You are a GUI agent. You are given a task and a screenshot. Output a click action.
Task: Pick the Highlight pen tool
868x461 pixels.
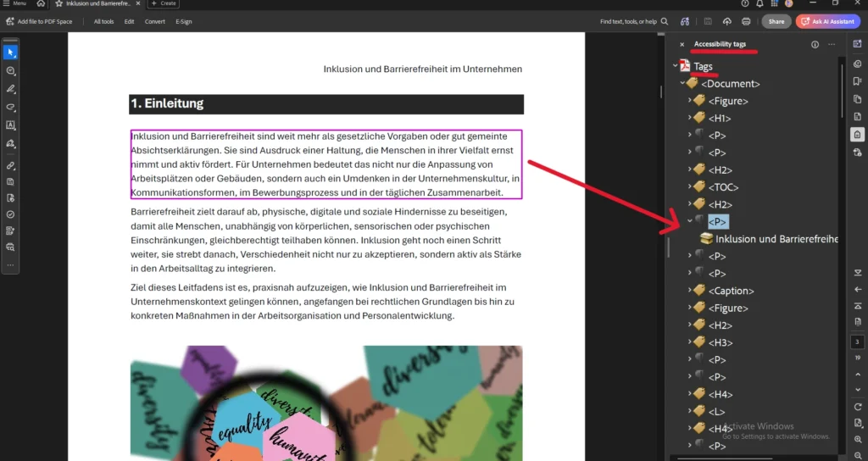[x=10, y=89]
